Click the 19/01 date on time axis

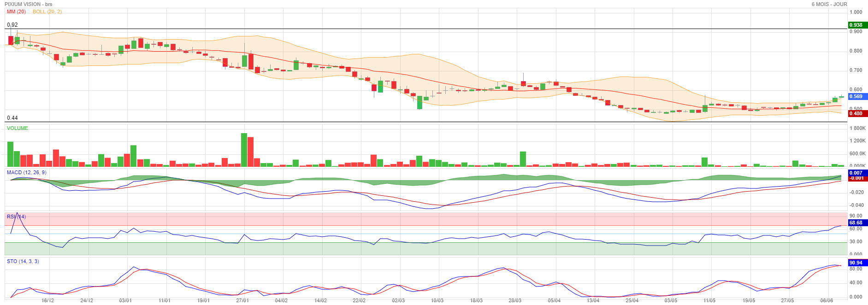[x=203, y=300]
